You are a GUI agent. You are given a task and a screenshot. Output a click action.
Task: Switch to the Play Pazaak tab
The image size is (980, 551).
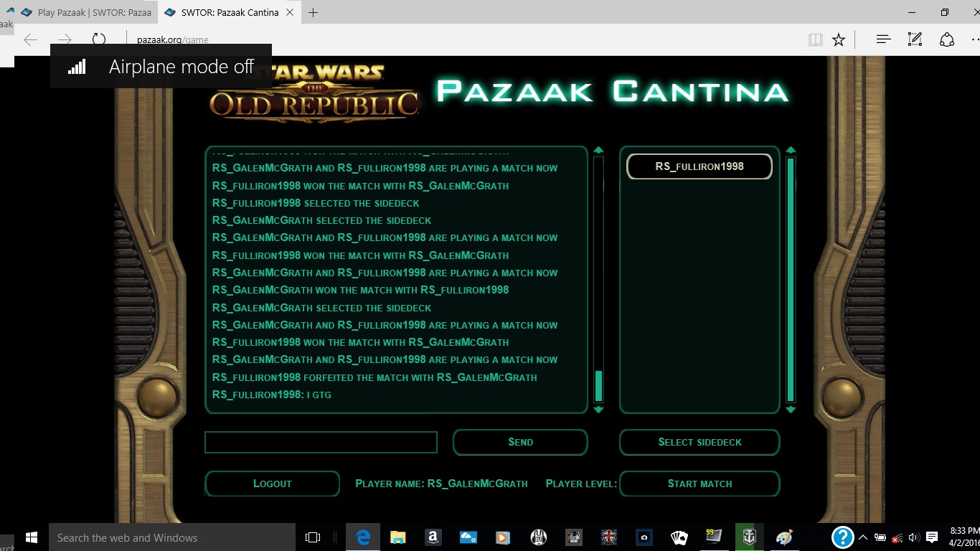tap(86, 12)
